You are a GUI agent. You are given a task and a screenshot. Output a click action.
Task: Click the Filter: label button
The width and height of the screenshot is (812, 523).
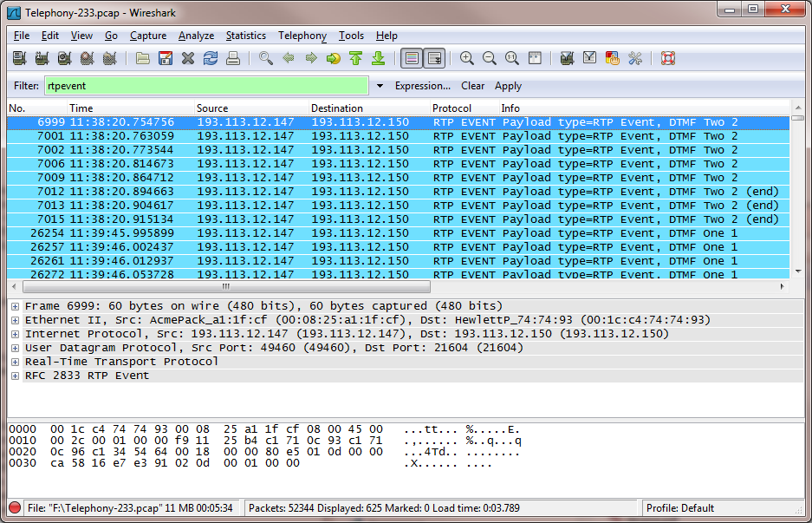click(26, 86)
